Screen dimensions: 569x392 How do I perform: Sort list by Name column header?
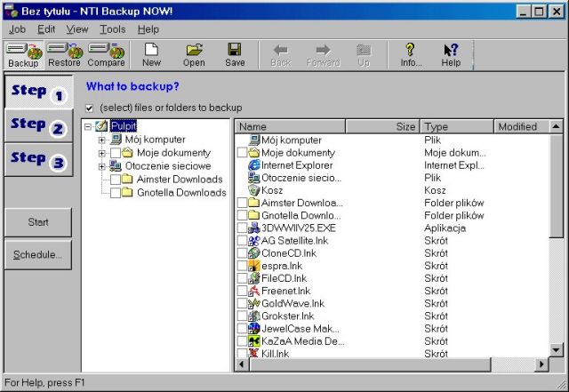tap(290, 126)
